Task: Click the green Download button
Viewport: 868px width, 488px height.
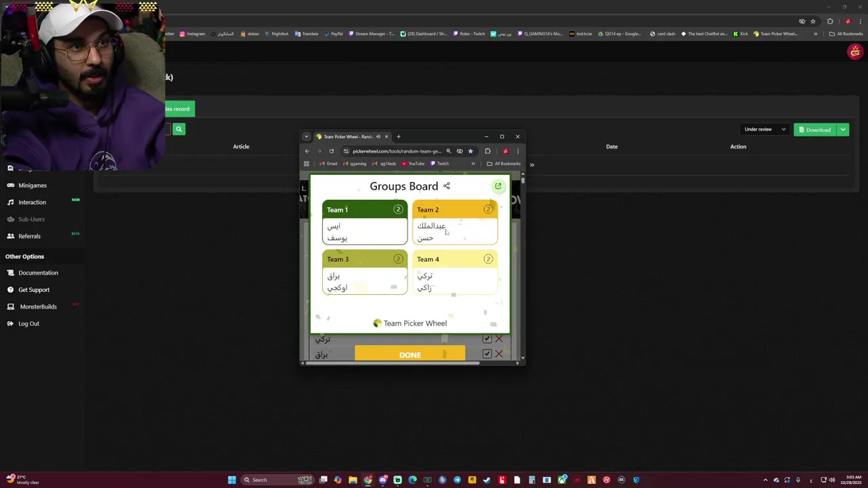Action: pos(815,129)
